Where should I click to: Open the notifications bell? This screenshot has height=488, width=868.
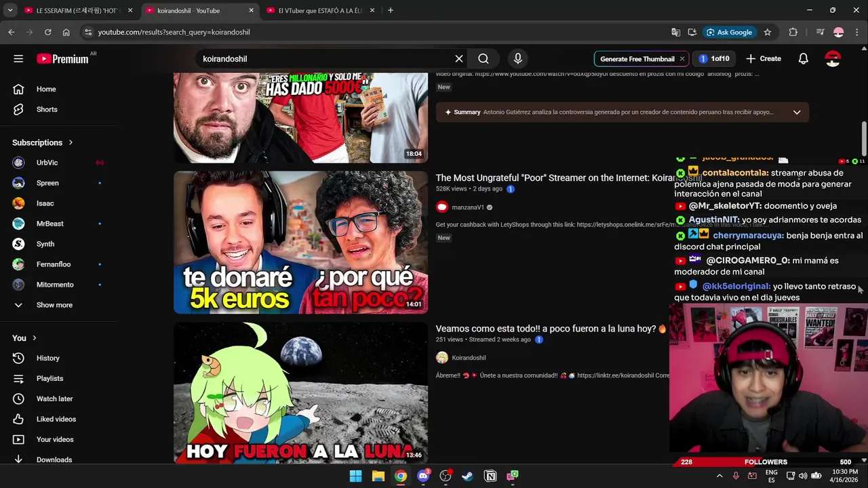click(x=803, y=59)
